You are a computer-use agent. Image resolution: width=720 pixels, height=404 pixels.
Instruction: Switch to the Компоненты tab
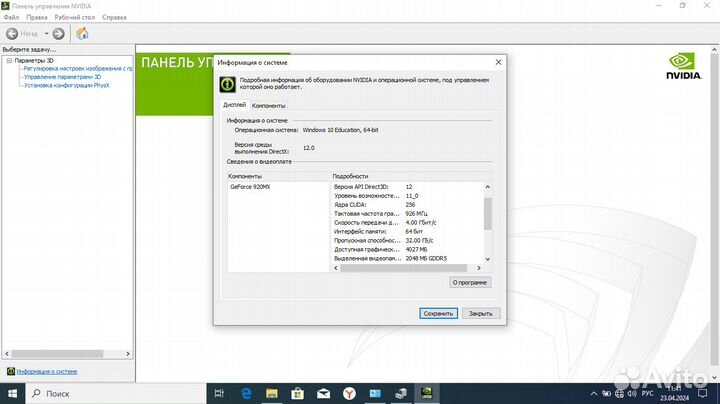click(x=269, y=105)
